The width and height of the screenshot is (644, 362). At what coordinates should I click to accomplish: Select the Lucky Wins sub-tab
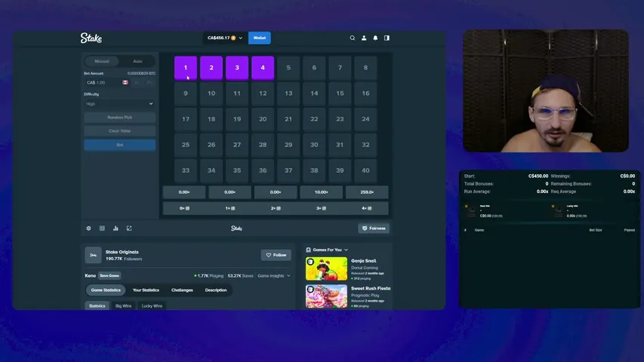pyautogui.click(x=152, y=305)
